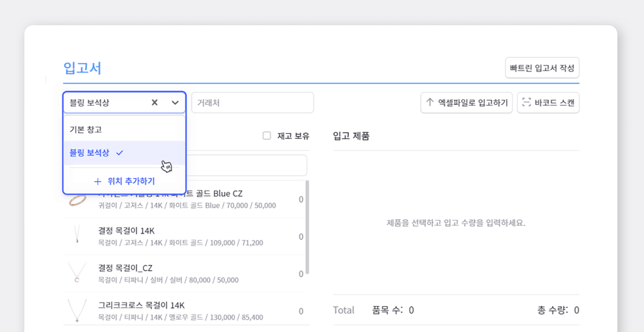Click the upload arrow icon for Excel import
Image resolution: width=644 pixels, height=332 pixels.
[x=429, y=102]
